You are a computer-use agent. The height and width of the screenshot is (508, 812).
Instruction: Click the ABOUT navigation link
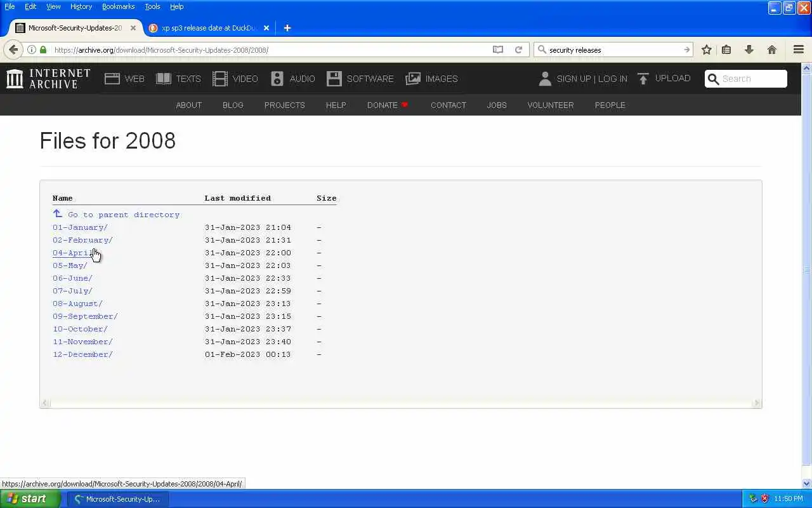(x=188, y=105)
